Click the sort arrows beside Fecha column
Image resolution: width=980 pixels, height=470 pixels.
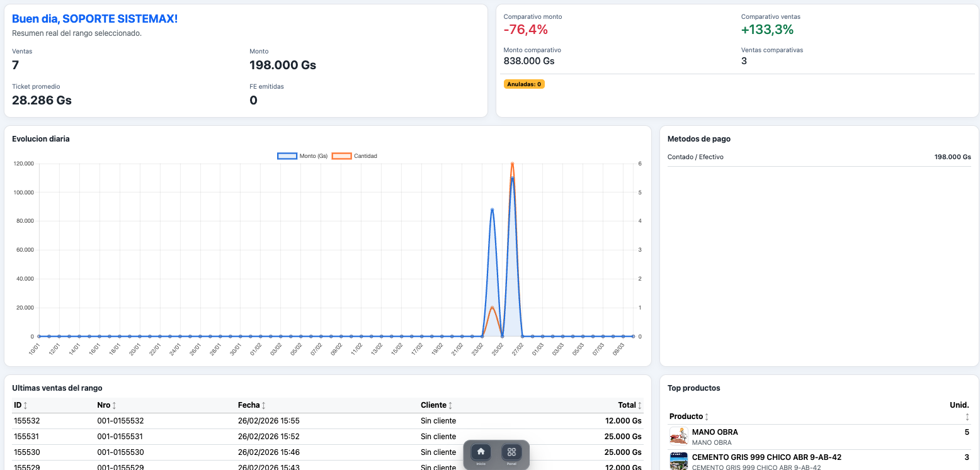[x=263, y=406]
